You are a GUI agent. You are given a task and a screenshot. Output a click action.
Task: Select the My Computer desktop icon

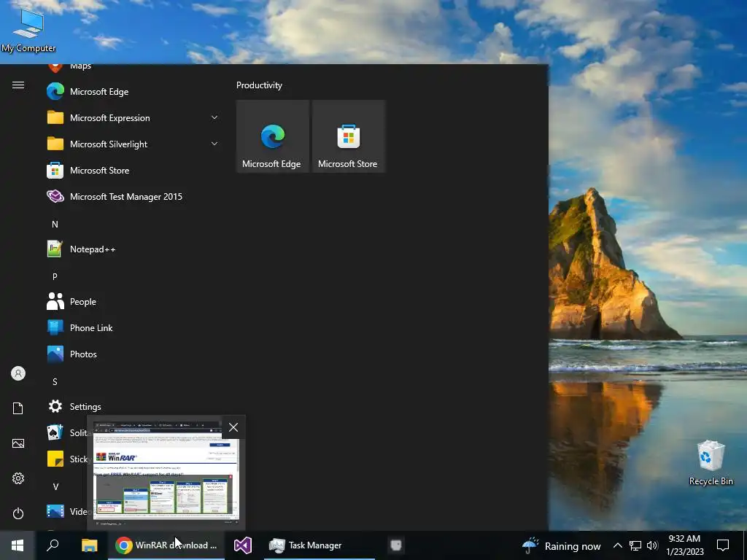[x=28, y=29]
